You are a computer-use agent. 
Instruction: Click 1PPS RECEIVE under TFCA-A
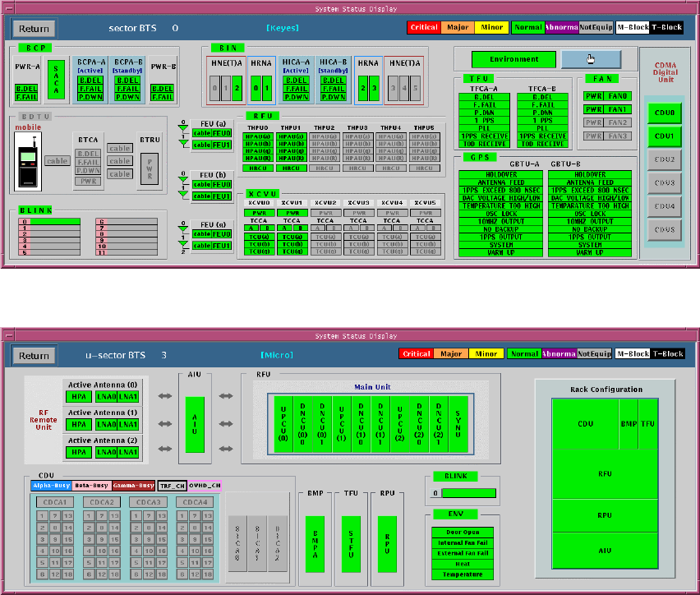click(x=485, y=136)
